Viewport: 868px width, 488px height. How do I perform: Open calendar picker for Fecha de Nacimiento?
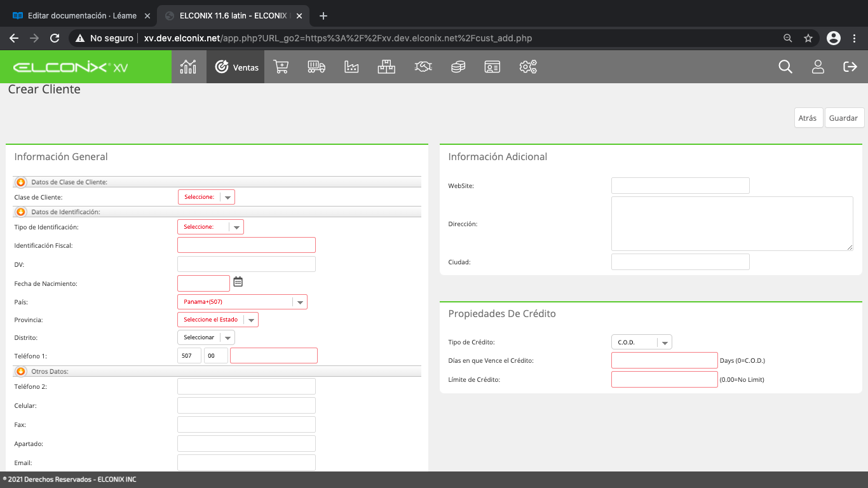point(238,281)
